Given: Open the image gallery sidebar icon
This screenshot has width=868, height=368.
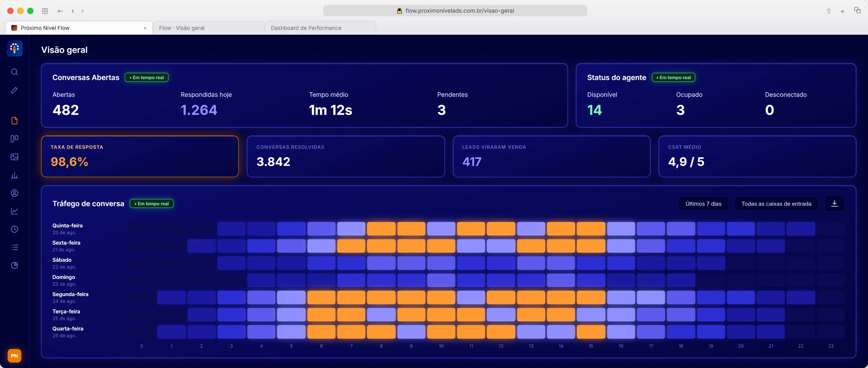Looking at the screenshot, I should 14,157.
